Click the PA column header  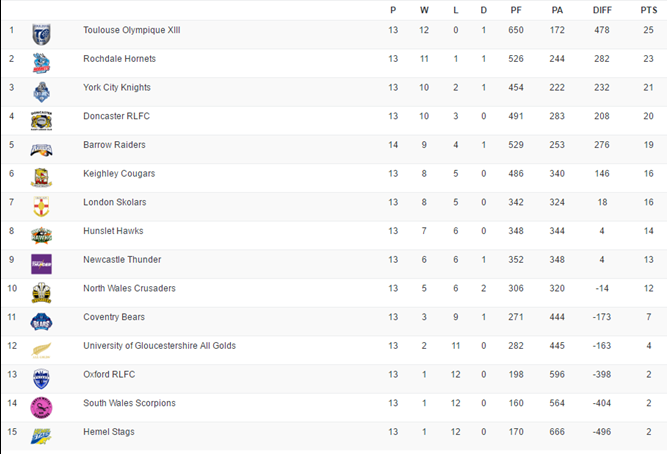click(556, 10)
